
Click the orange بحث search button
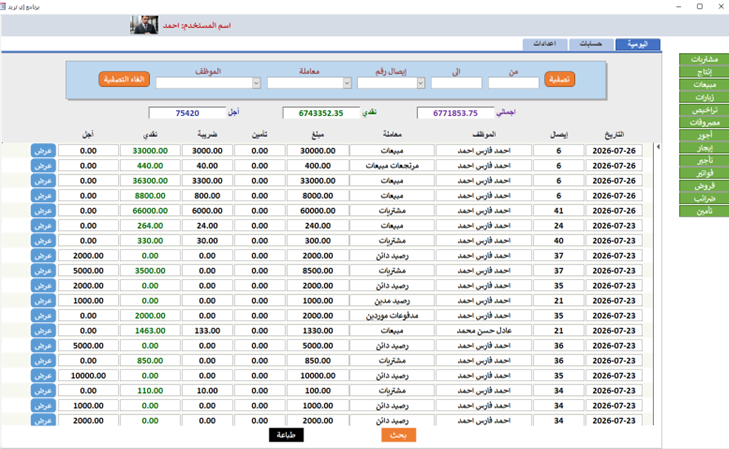coord(398,435)
